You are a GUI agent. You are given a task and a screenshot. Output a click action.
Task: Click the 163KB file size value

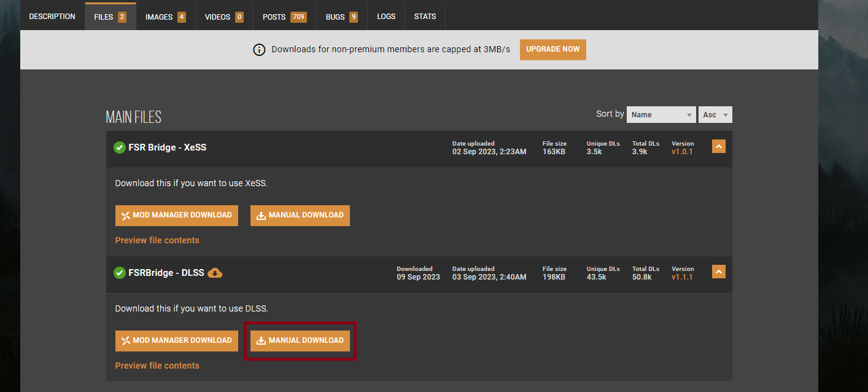[x=554, y=152]
